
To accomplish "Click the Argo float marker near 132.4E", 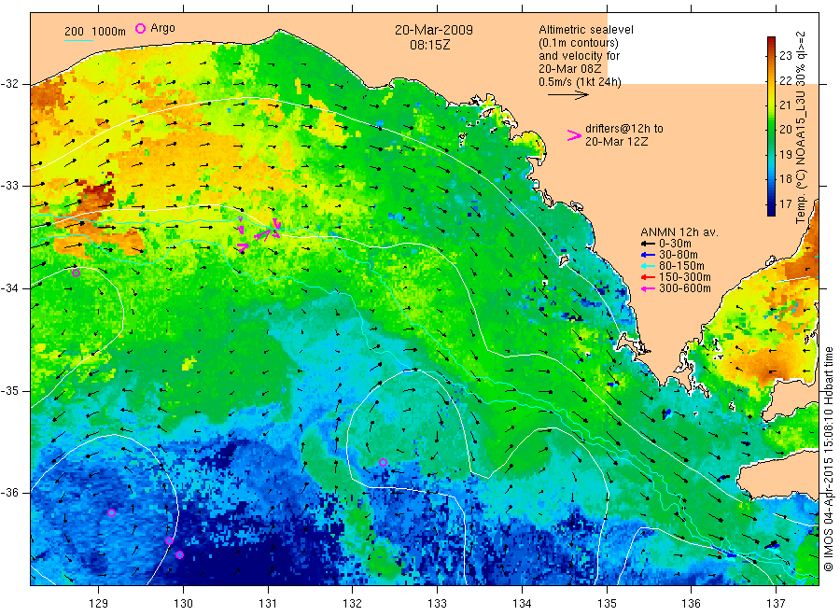I will click(383, 463).
